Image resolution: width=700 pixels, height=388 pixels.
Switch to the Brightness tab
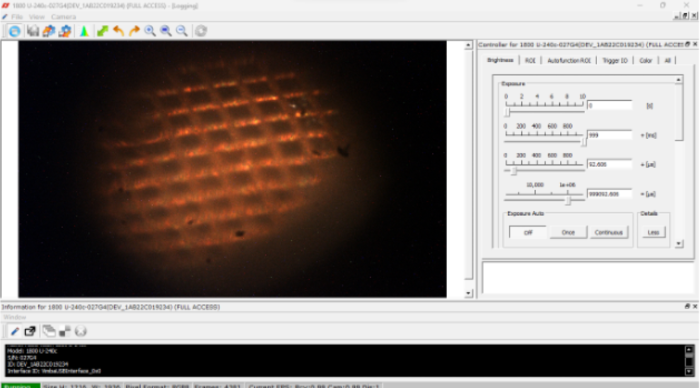(x=500, y=60)
